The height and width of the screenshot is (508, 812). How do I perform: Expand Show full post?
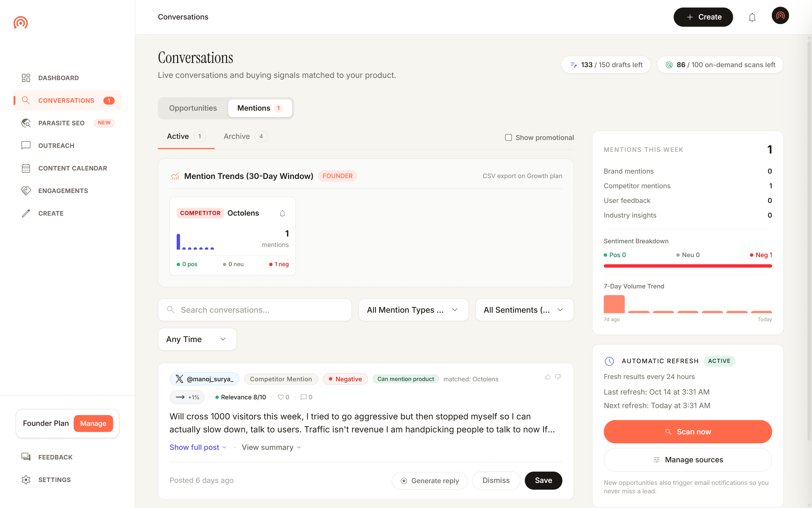[x=198, y=447]
